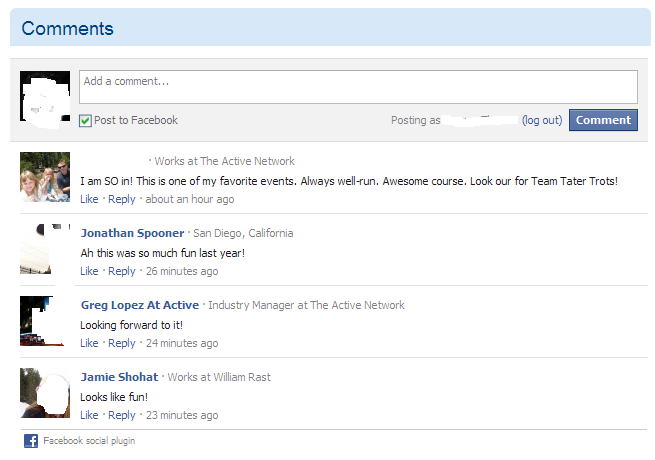Like Greg Lopez's comment

coord(89,343)
